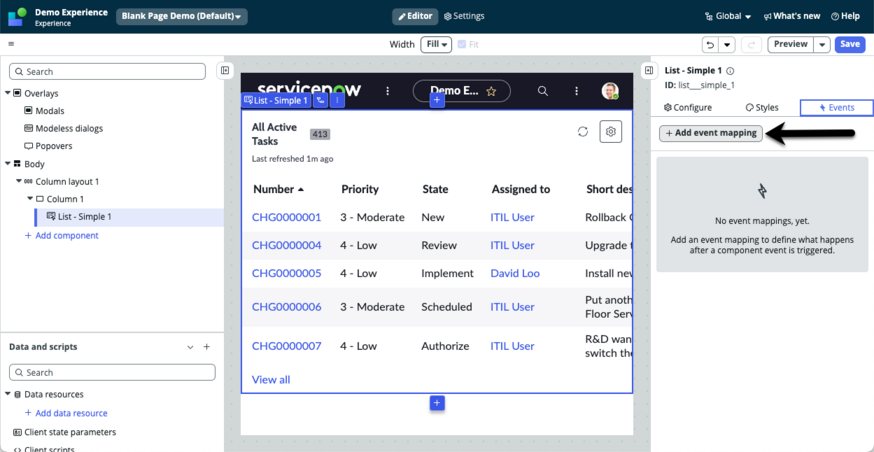This screenshot has width=874, height=452.
Task: Click the ServiceNow app logo icon
Action: (17, 17)
